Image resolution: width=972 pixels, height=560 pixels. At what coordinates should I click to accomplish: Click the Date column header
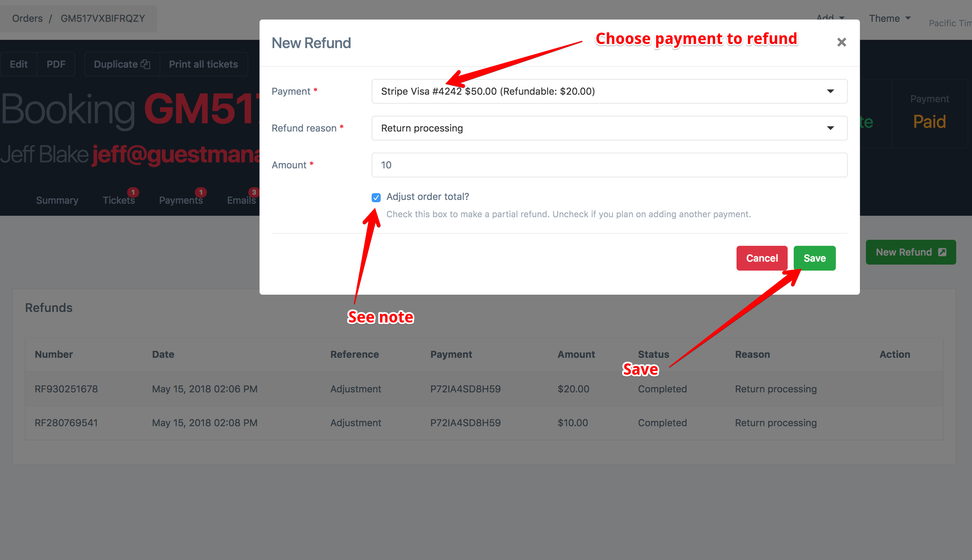pyautogui.click(x=163, y=354)
